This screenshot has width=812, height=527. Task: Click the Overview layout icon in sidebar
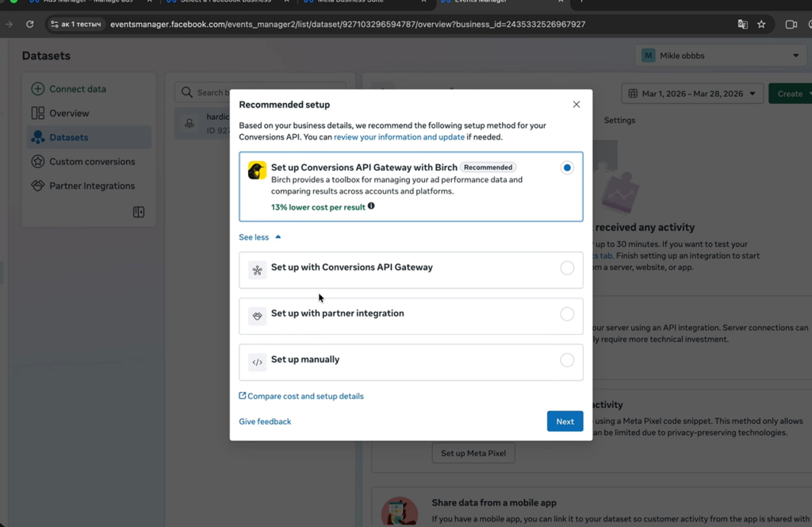(x=38, y=113)
